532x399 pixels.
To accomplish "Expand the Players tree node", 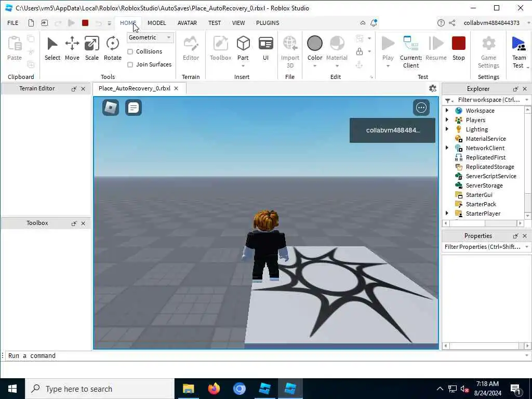I will (447, 120).
